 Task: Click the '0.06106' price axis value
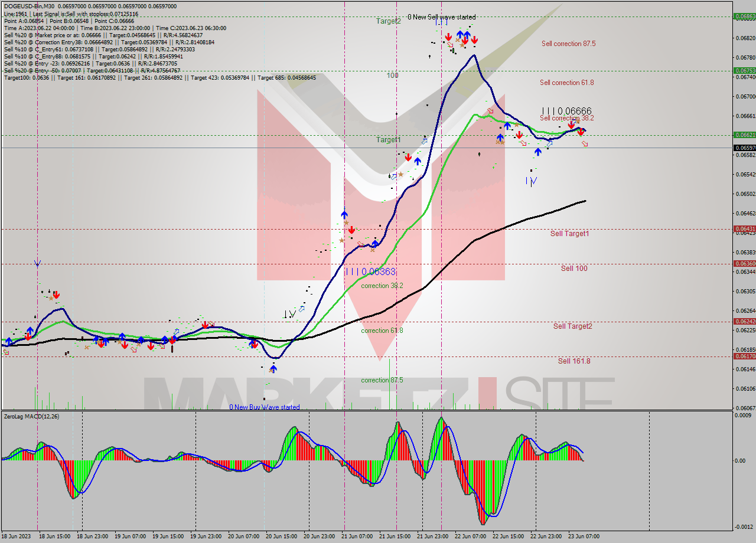745,388
